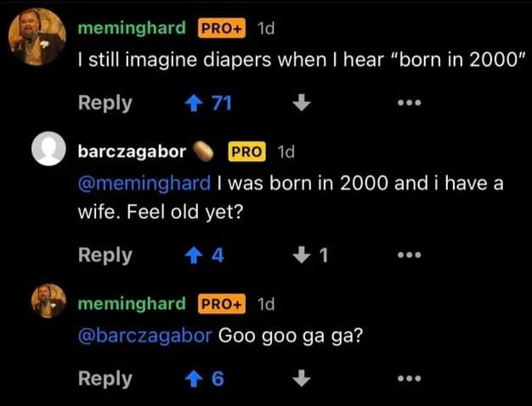
Task: Follow the @barczagabor mention link
Action: (x=144, y=333)
